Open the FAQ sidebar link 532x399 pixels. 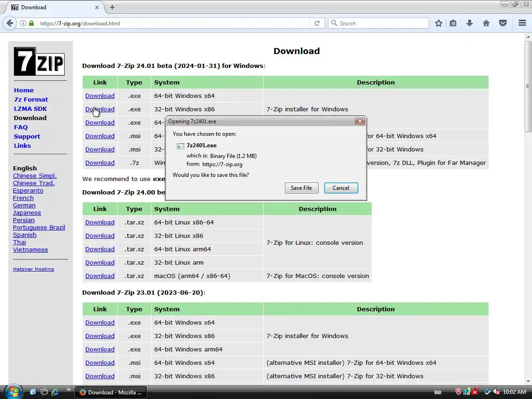point(21,127)
